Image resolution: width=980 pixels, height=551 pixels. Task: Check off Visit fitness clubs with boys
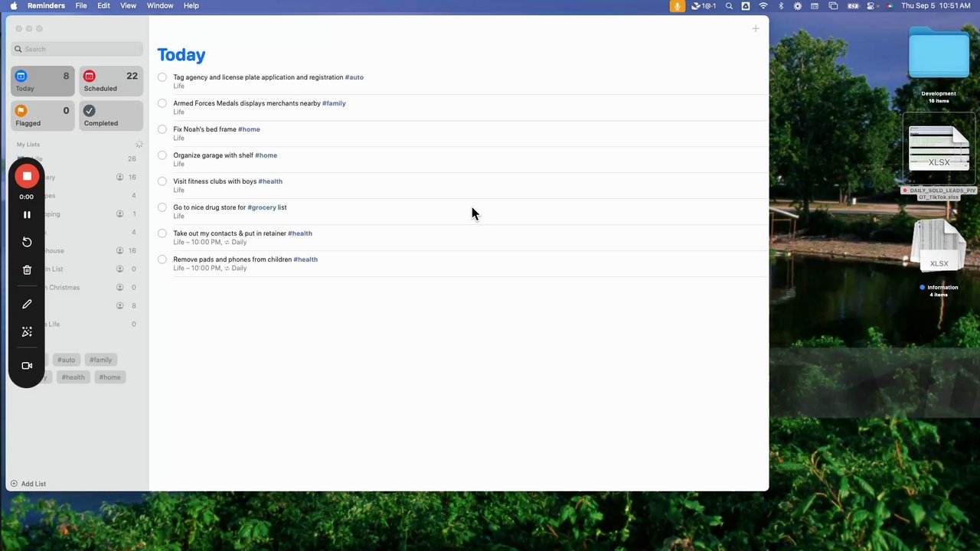[162, 181]
